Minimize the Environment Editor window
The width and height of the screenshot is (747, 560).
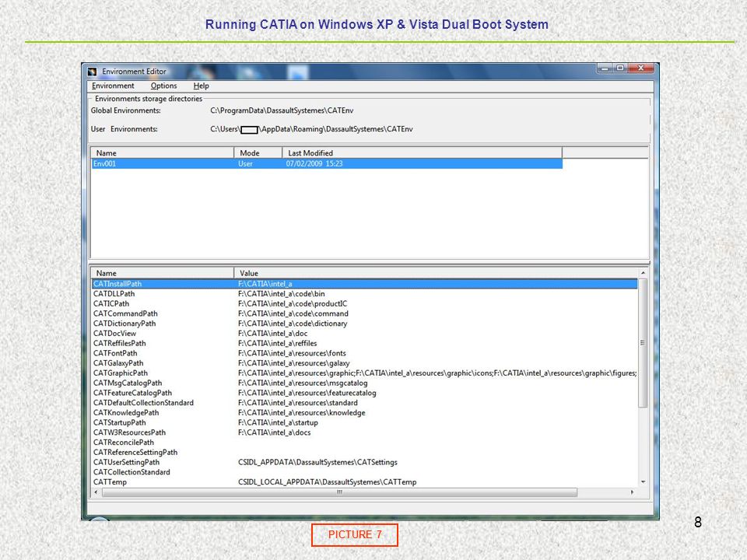pos(605,68)
